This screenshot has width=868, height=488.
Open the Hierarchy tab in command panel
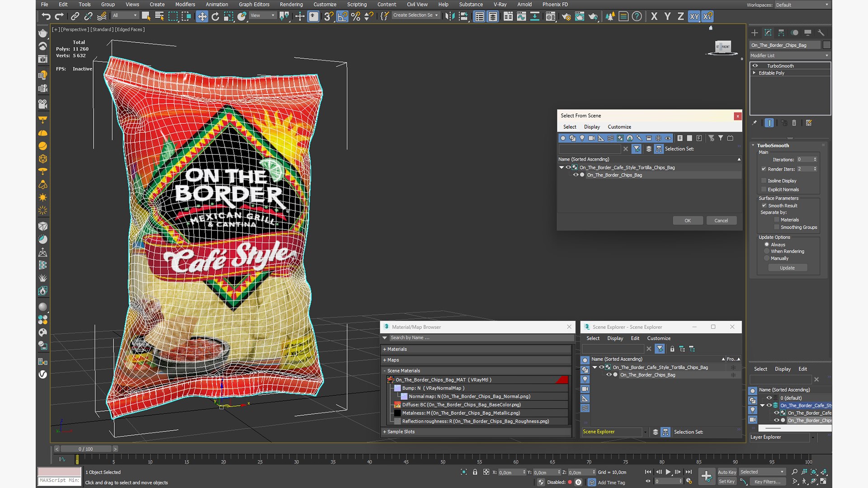click(781, 33)
